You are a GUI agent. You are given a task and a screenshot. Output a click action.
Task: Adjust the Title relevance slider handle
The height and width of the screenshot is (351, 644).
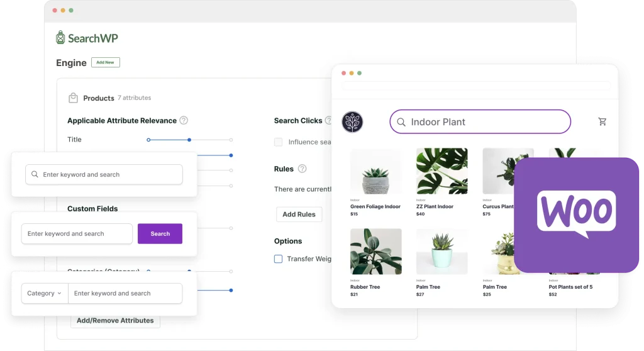coord(189,140)
